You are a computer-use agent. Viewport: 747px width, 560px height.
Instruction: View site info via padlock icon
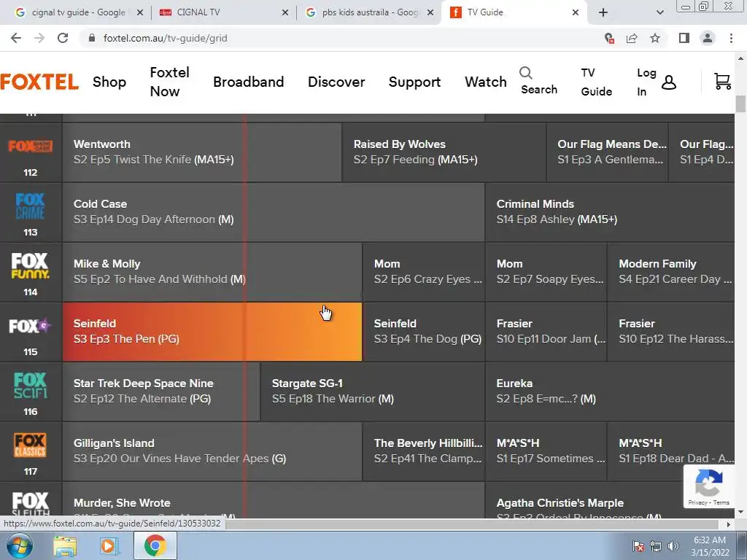click(92, 38)
